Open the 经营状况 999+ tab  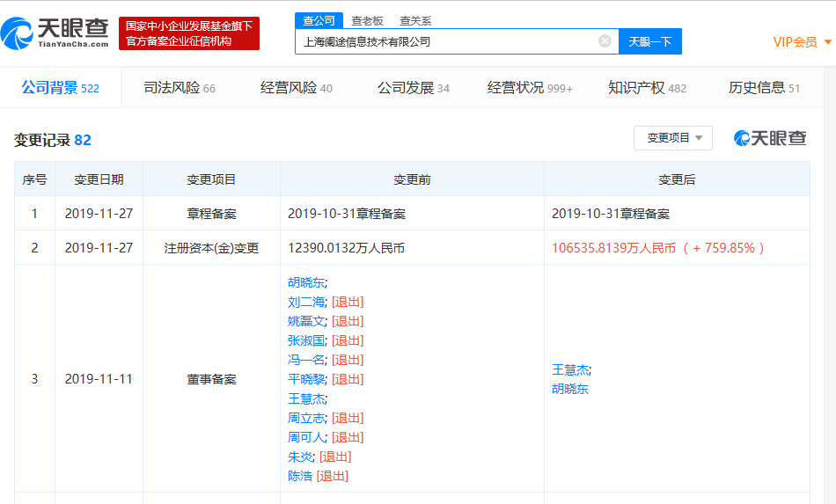tap(530, 88)
